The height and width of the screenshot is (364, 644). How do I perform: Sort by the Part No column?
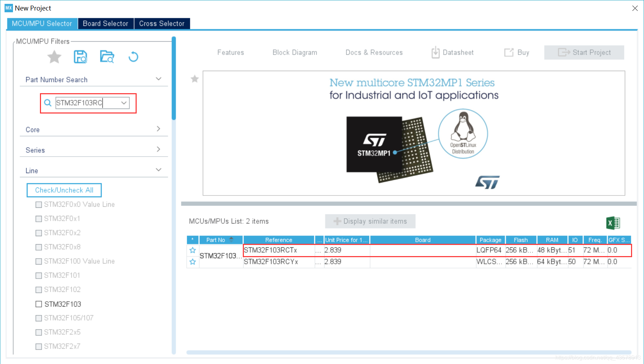[221, 240]
